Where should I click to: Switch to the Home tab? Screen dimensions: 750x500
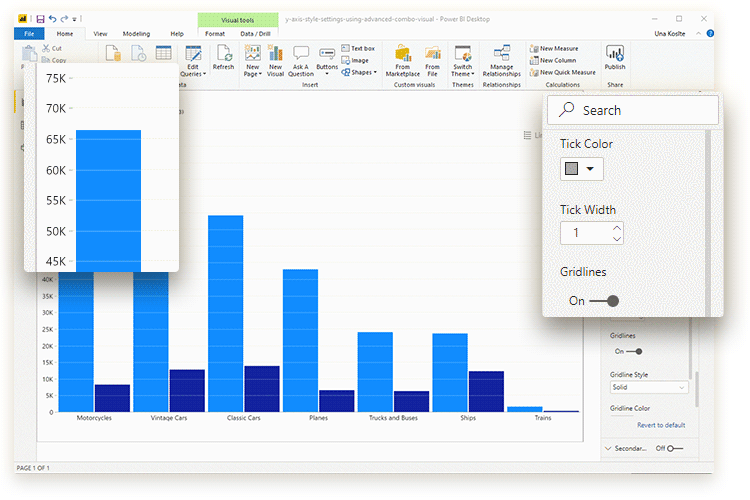pyautogui.click(x=65, y=33)
